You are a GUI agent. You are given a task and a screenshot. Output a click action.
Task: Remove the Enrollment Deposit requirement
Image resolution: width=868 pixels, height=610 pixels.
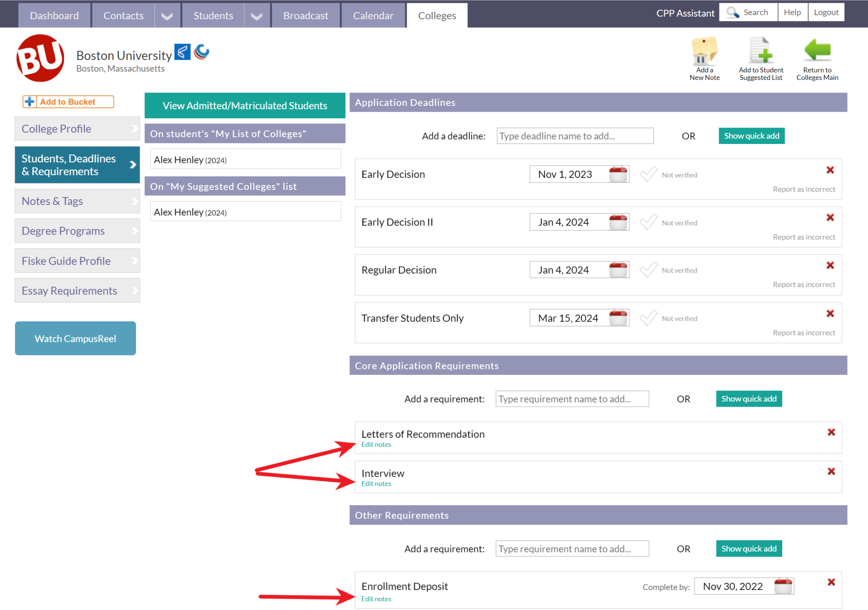[831, 582]
